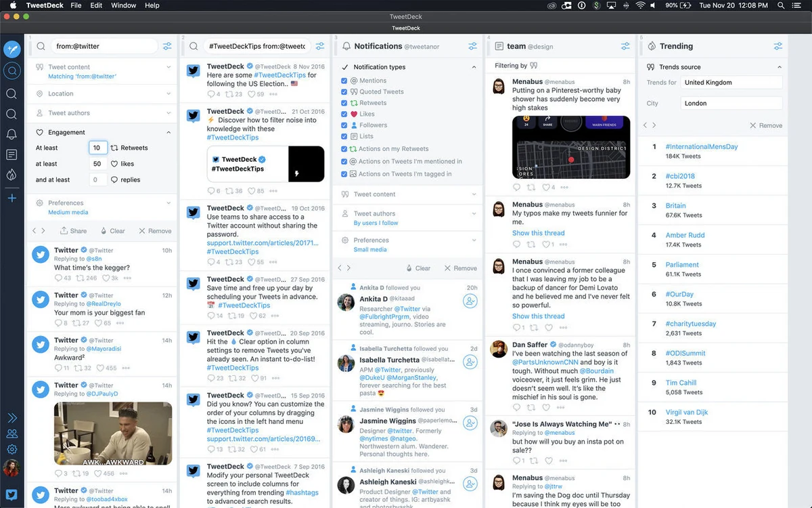
Task: Move from:@twitter column left with arrow
Action: click(x=35, y=231)
